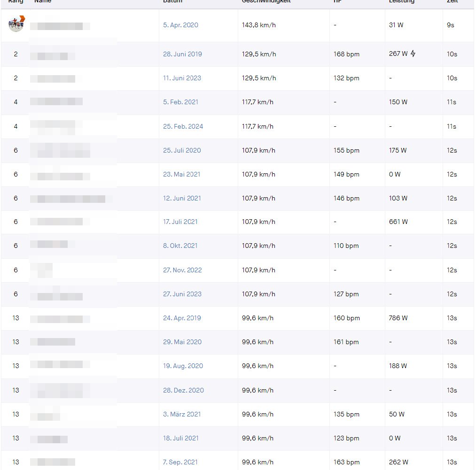Open the 24. Apr. 2019 effort

[182, 318]
